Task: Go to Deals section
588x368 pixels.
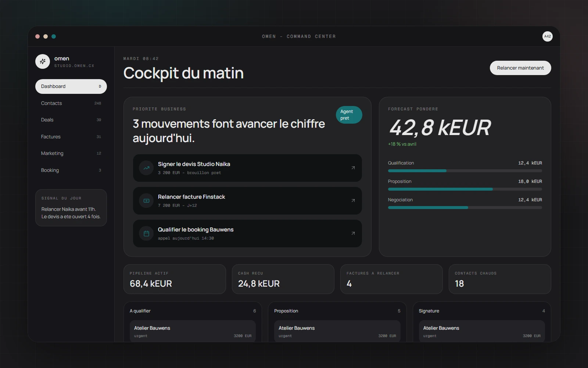Action: point(71,120)
